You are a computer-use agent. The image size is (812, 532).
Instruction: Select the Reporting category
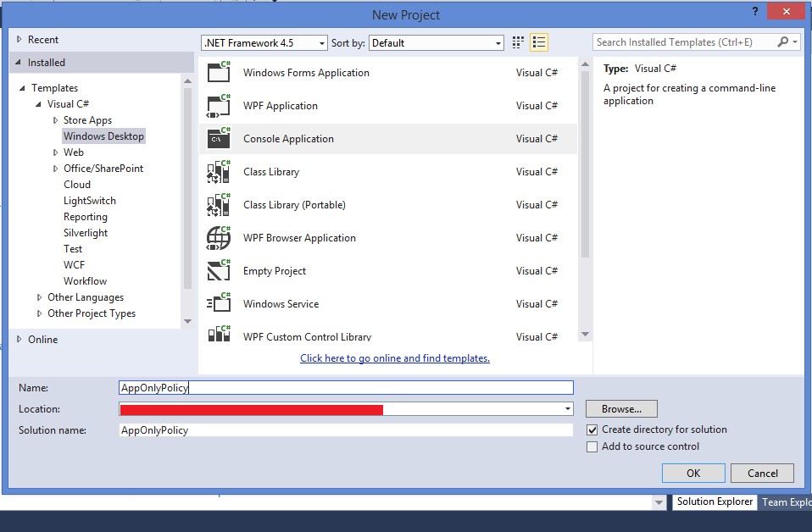point(86,216)
